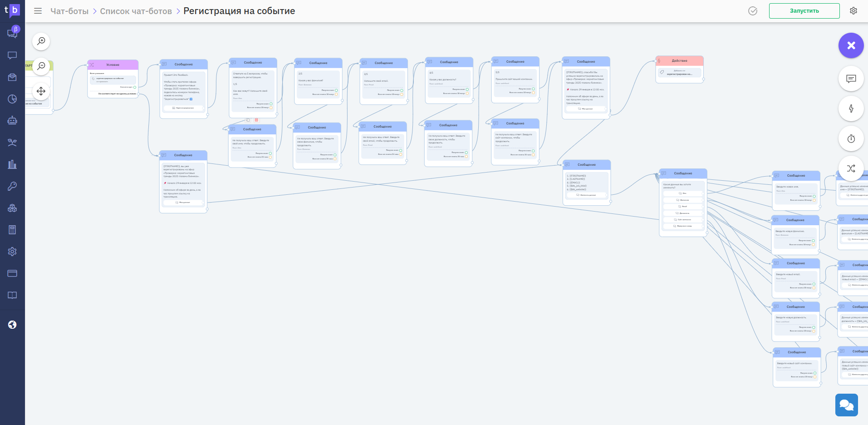Open the support chat widget
The height and width of the screenshot is (425, 868).
(847, 405)
